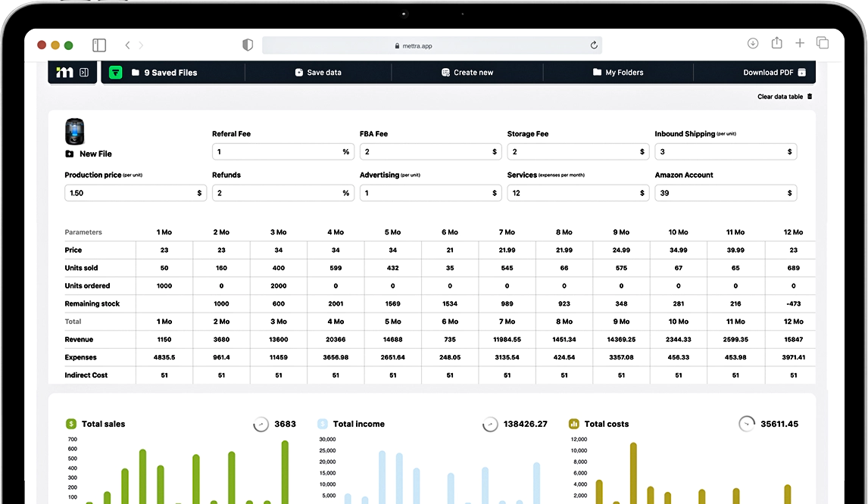Click the Parameters header label
Screen dimensions: 868x504
point(83,232)
